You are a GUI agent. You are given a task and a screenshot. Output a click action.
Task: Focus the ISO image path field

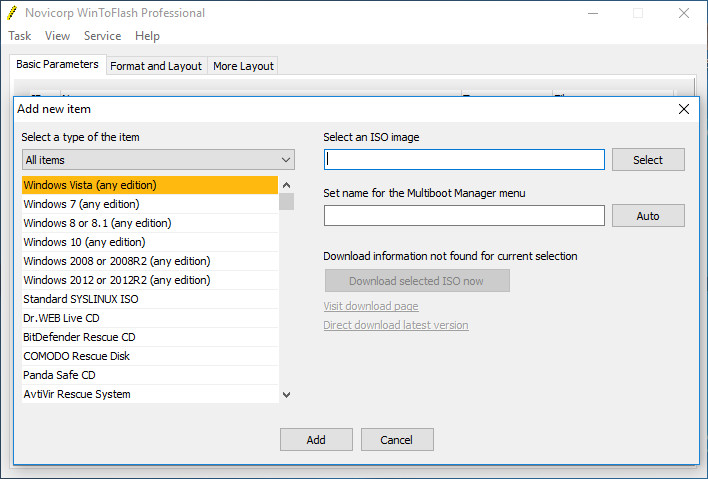pos(464,160)
